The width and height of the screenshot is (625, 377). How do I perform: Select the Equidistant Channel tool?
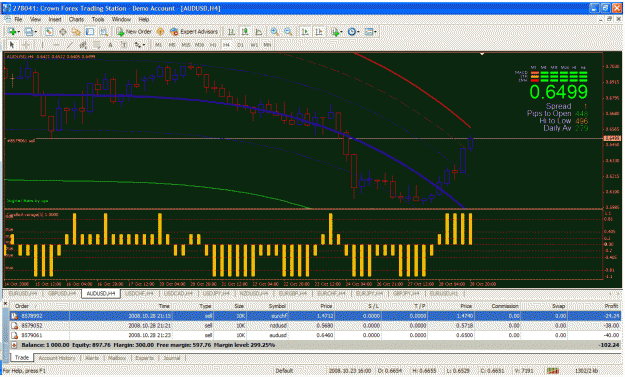click(x=83, y=45)
